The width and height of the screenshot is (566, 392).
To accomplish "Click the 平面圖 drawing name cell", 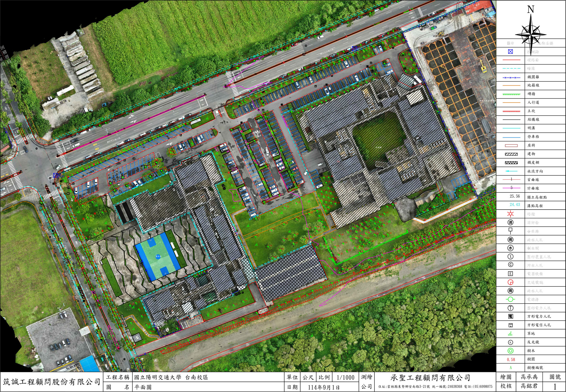I will click(143, 387).
